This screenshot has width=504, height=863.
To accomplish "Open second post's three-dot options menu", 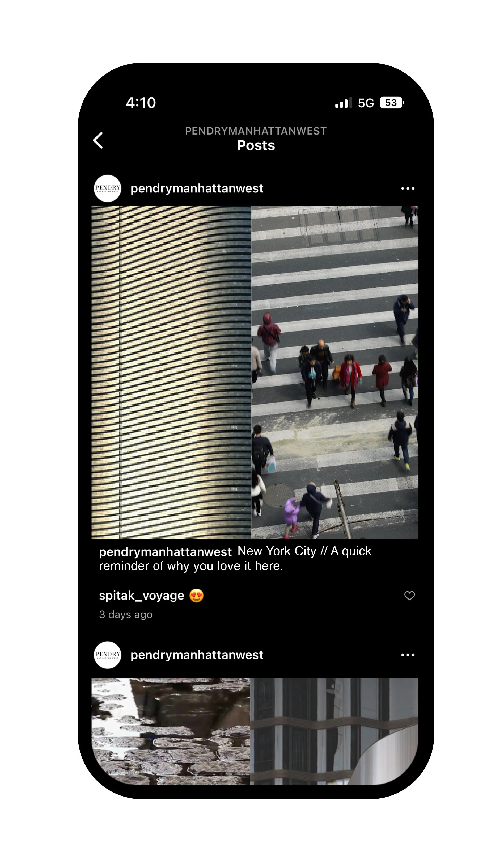I will click(x=408, y=655).
